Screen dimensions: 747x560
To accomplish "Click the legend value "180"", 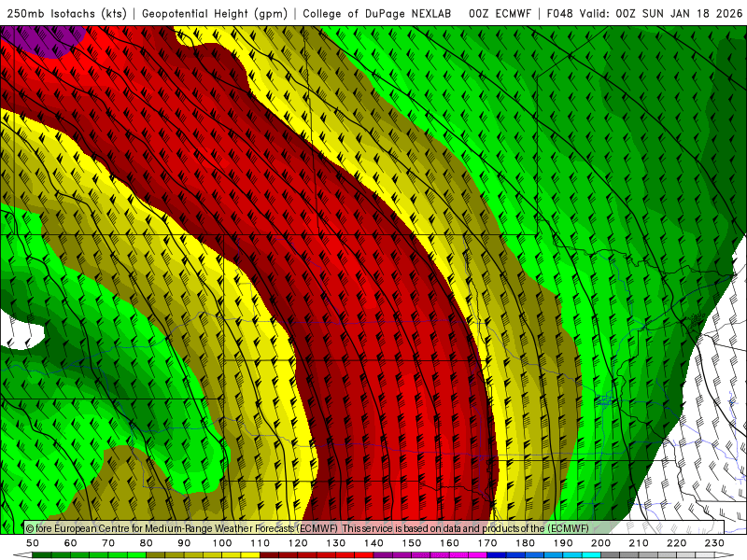I will (525, 543).
